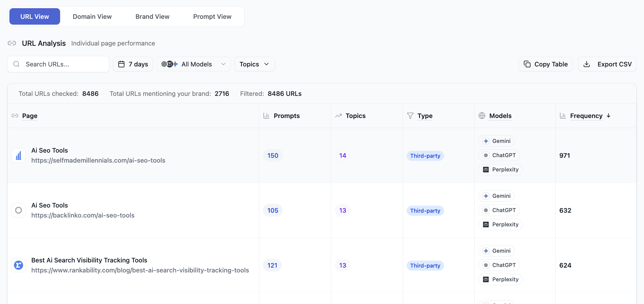Image resolution: width=644 pixels, height=304 pixels.
Task: Click the backlinko favicon icon
Action: tap(19, 210)
